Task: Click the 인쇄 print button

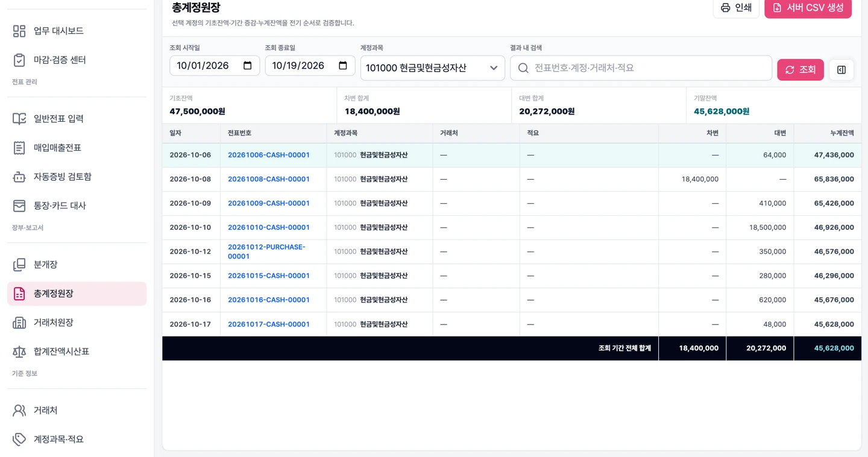Action: (x=736, y=8)
